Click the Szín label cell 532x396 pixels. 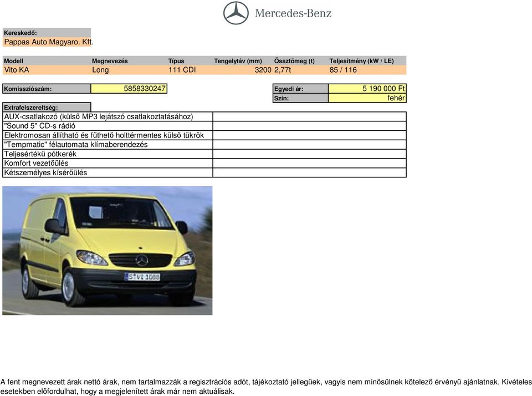[300, 98]
